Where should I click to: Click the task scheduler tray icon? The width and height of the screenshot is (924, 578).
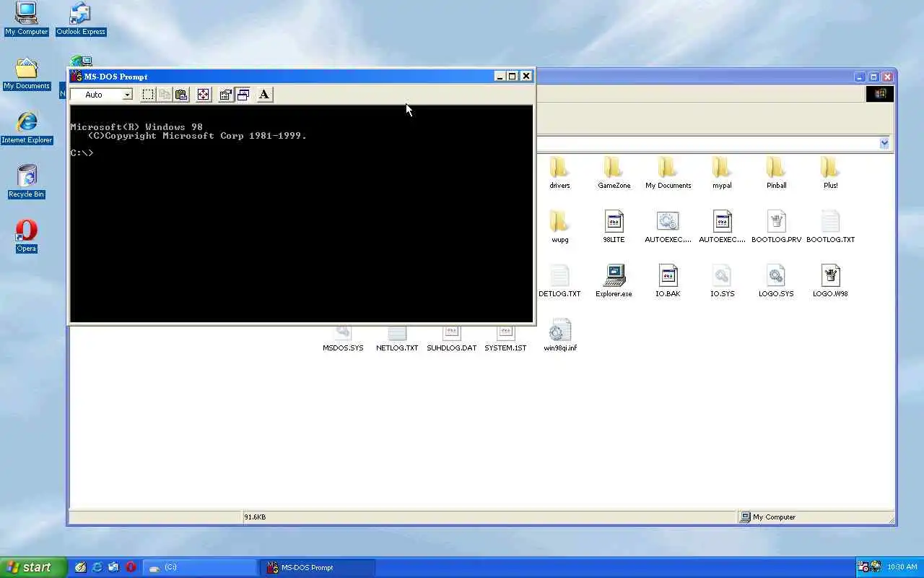point(863,567)
